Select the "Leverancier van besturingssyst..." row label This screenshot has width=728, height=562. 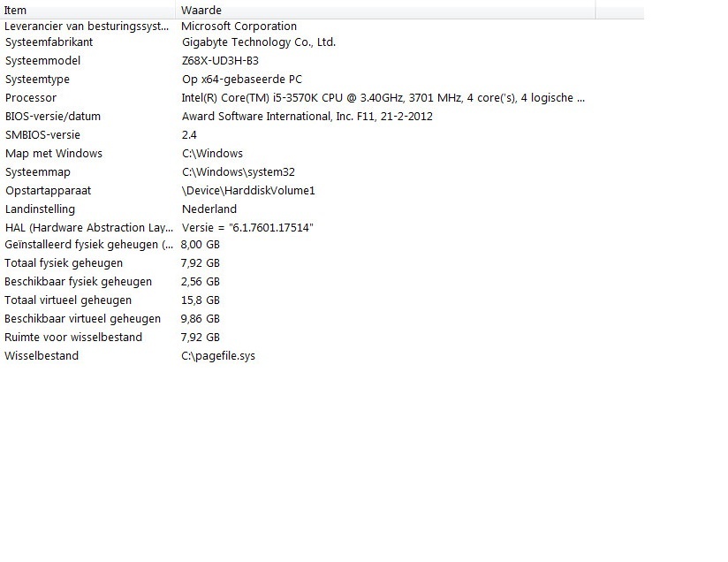(x=87, y=27)
